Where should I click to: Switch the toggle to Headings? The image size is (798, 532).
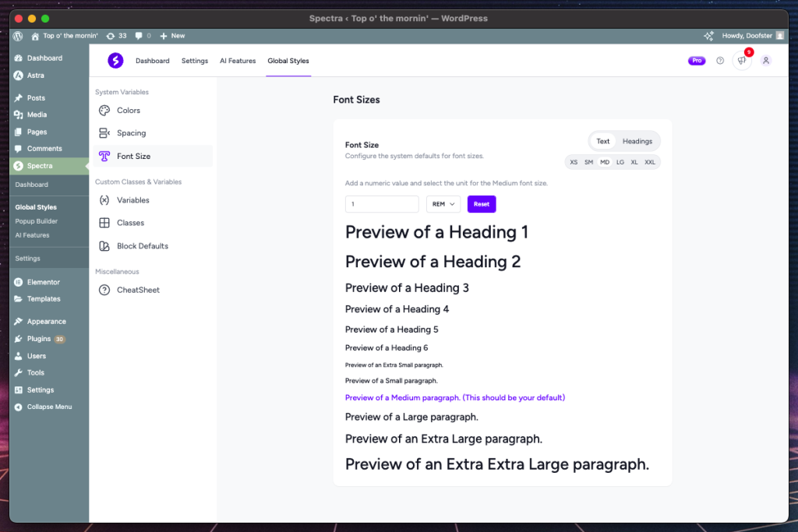pyautogui.click(x=637, y=142)
